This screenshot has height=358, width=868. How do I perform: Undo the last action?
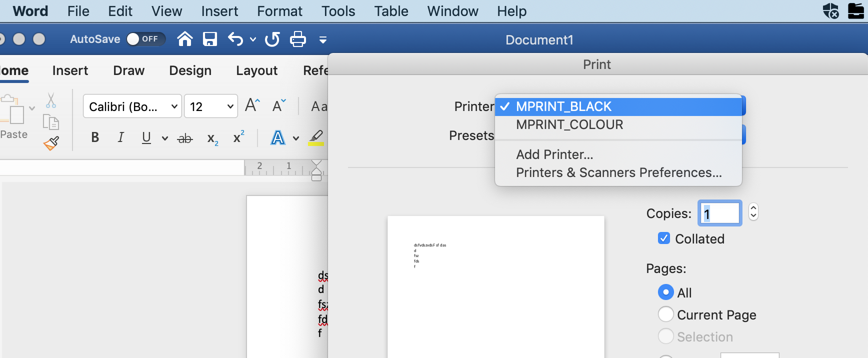tap(235, 39)
